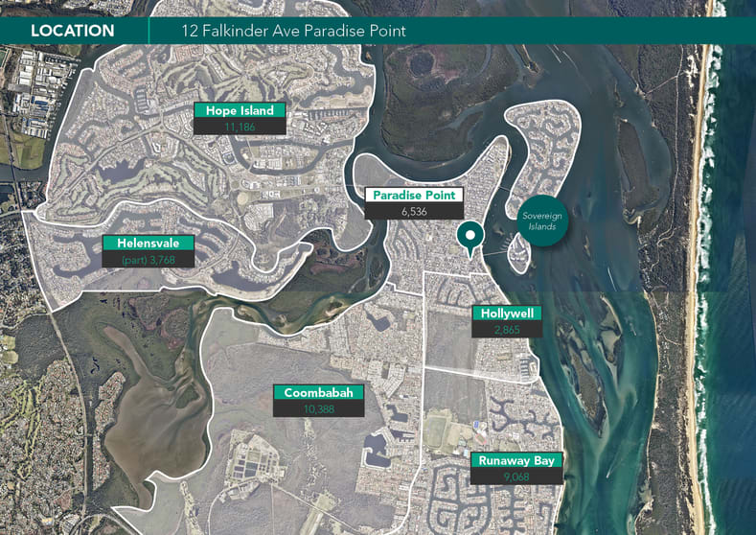Screen dimensions: 756x535
Task: Click the LOCATION header title
Action: [x=73, y=31]
